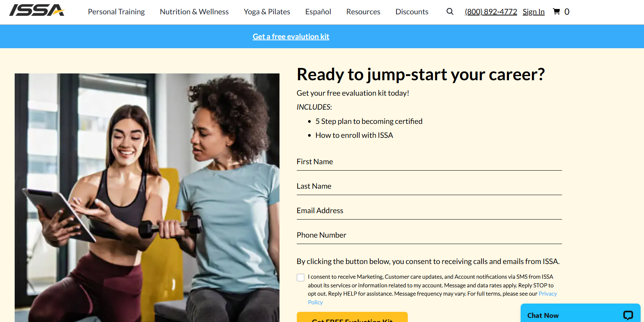Focus the First Name field

429,162
